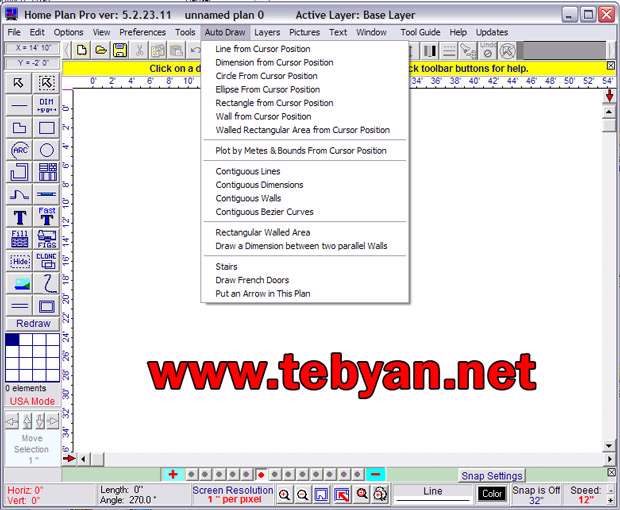Viewport: 620px width, 510px height.
Task: Pick the large T text tool
Action: click(x=19, y=217)
